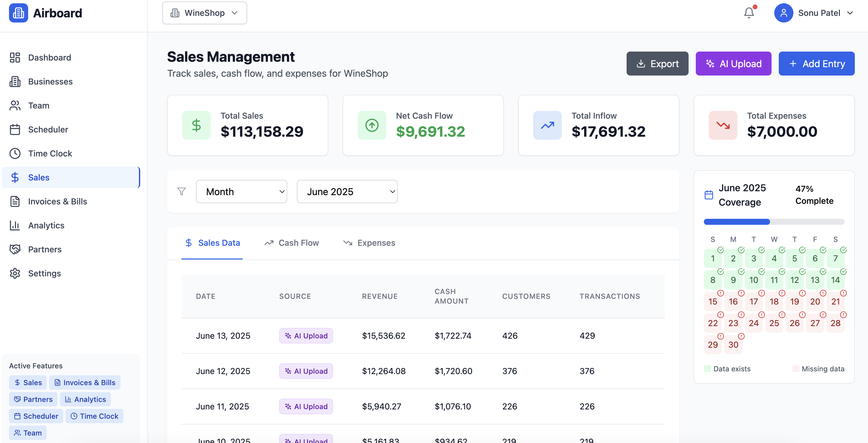Open the Month period dropdown
868x443 pixels.
pos(241,192)
